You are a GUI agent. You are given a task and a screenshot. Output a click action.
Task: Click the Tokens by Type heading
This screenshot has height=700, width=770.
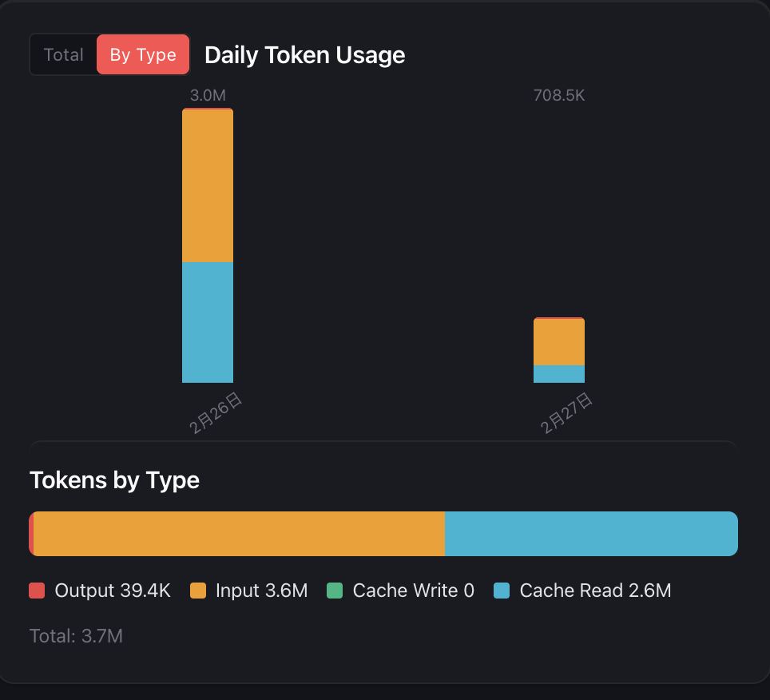[114, 480]
